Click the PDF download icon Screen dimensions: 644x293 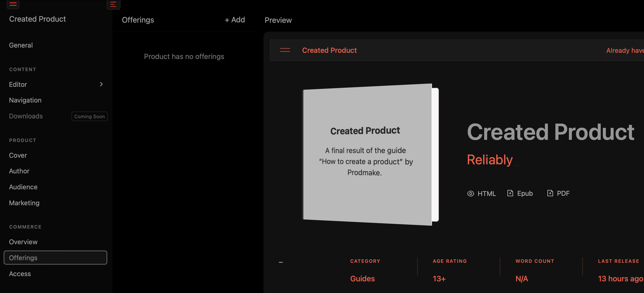pos(550,193)
